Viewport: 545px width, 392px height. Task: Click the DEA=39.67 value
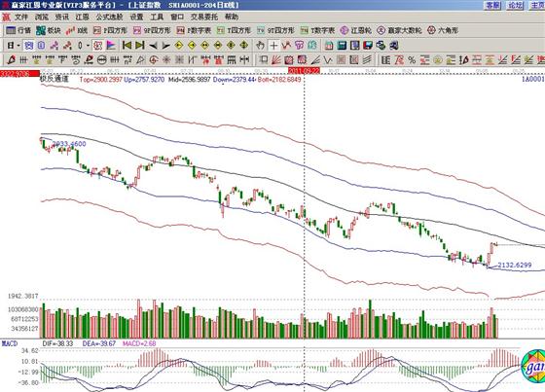(x=98, y=343)
